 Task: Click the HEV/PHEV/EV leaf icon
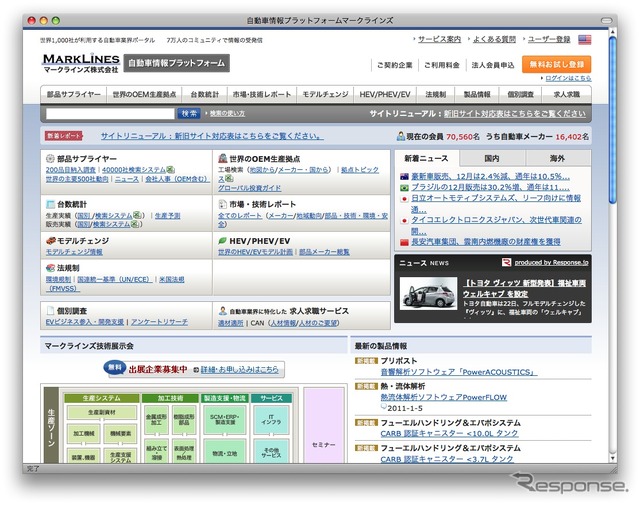(222, 241)
